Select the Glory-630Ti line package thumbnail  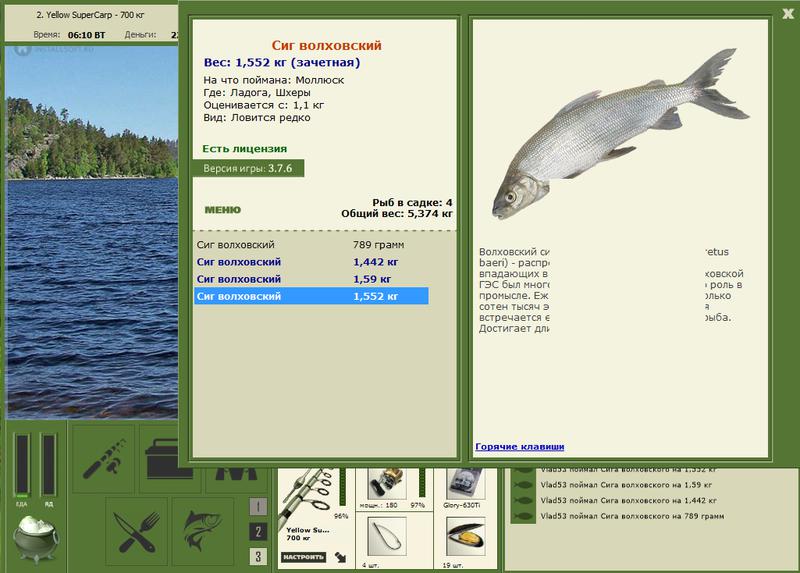coord(465,484)
